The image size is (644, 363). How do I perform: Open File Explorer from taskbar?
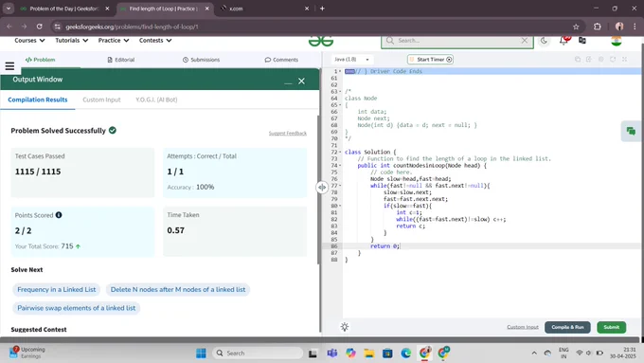[368, 354]
